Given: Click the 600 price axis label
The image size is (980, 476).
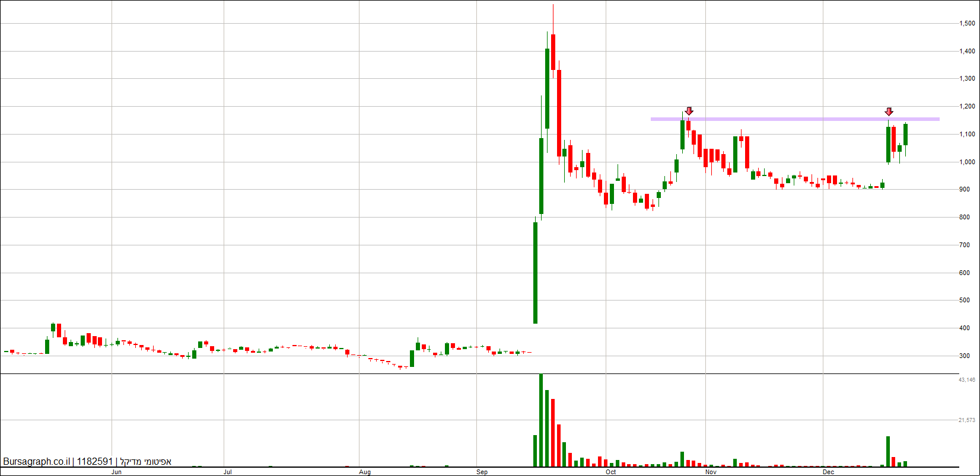Looking at the screenshot, I should (965, 273).
